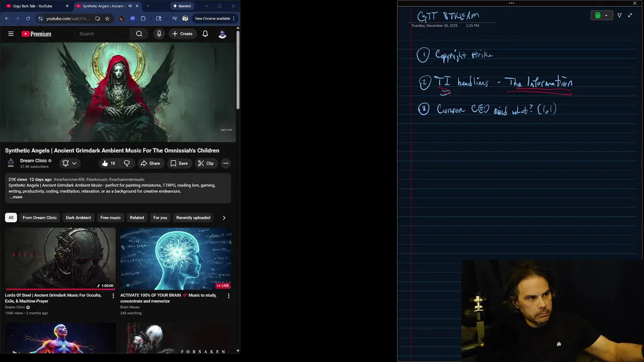Go forward with Chrome's forward arrow
Viewport: 644px width, 362px height.
tap(17, 19)
